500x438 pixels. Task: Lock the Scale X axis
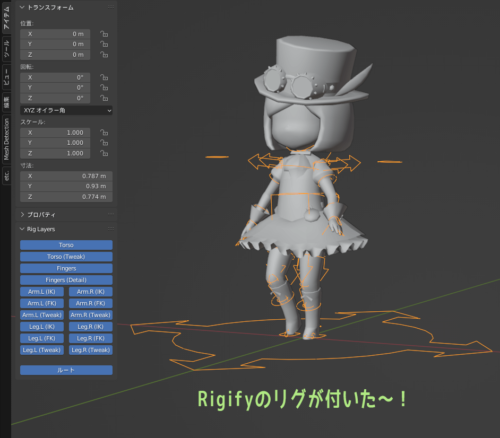(104, 133)
